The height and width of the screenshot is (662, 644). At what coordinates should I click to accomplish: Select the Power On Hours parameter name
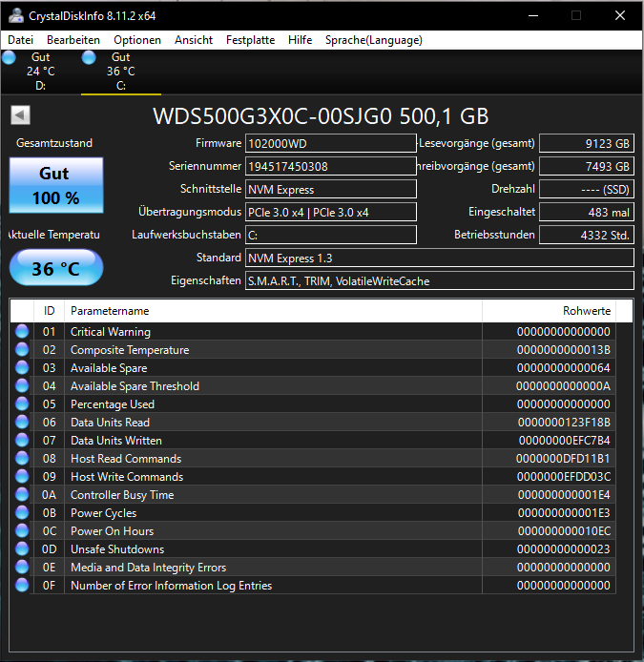pos(112,531)
